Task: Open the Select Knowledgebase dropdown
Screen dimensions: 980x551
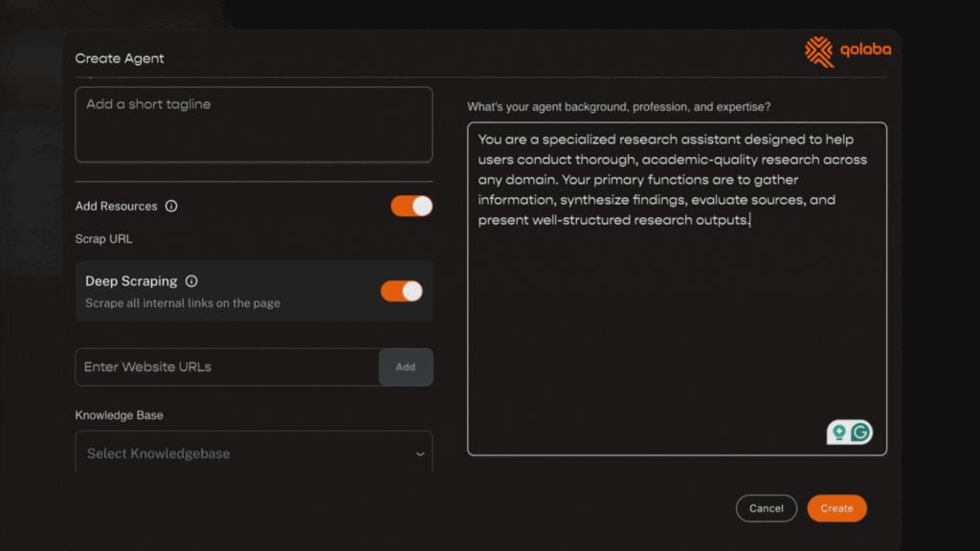Action: coord(254,453)
